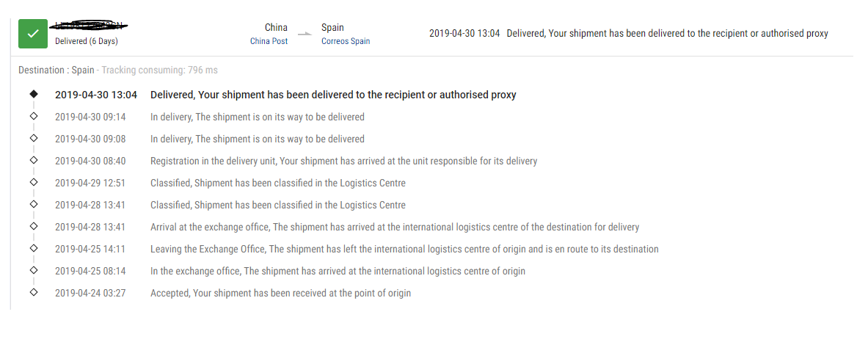Click the 'Delivered (6 Days)' status text
The height and width of the screenshot is (353, 868).
coord(87,41)
